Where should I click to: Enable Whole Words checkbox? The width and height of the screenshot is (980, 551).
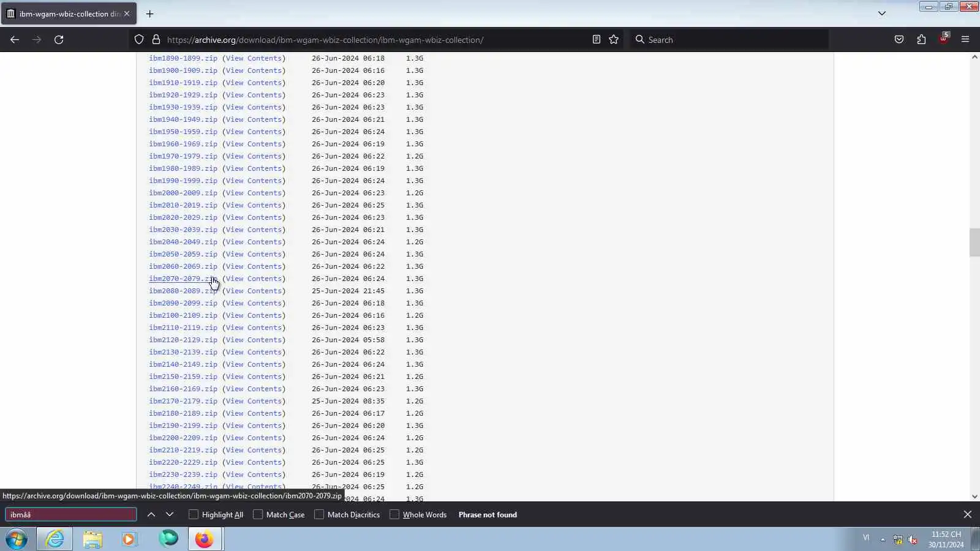394,515
